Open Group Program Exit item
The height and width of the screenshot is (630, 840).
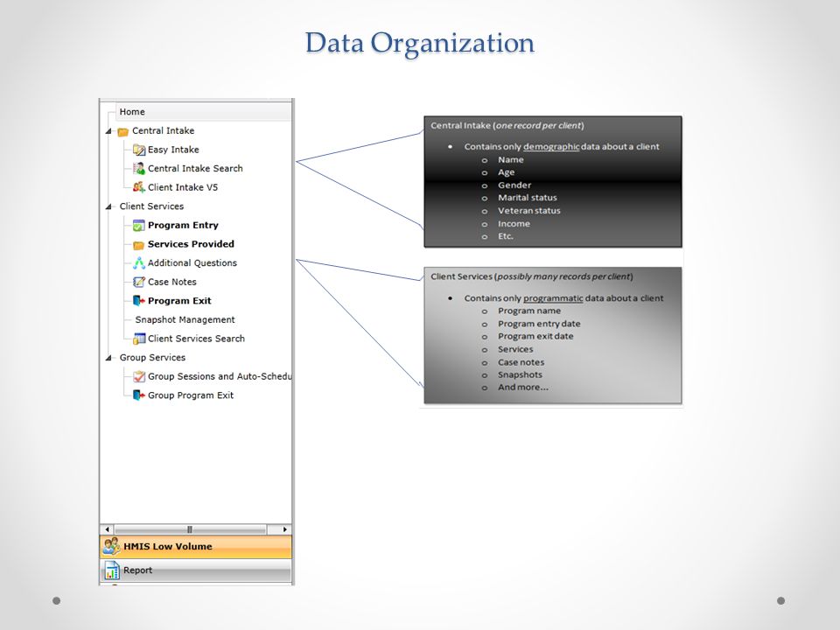tap(190, 395)
